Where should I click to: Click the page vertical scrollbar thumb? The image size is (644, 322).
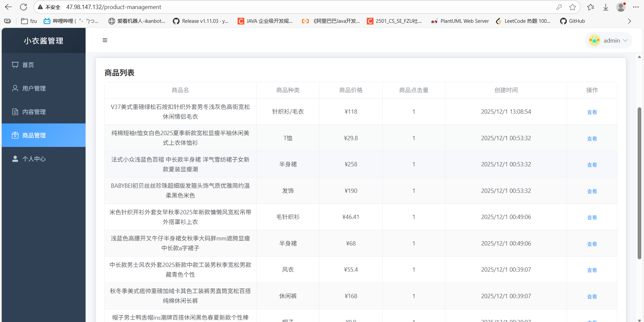tap(639, 183)
